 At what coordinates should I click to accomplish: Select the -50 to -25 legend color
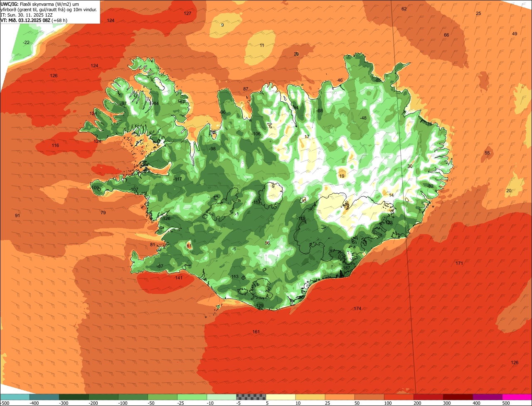pos(162,397)
